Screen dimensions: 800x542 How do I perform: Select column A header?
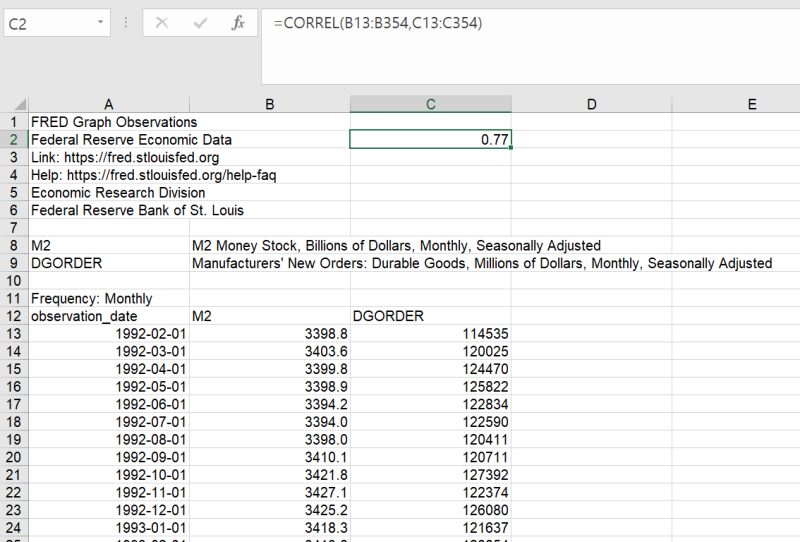tap(109, 104)
